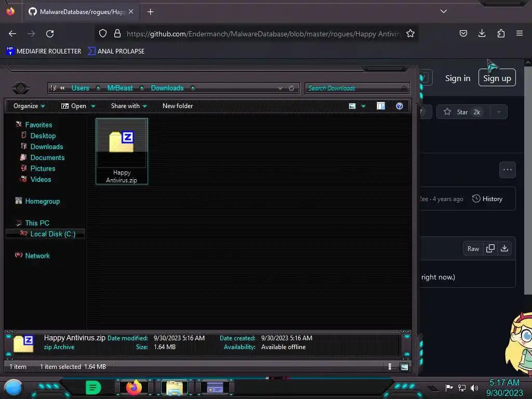Select Homegroup in navigation pane
Screen dimensions: 532x399
[43, 201]
